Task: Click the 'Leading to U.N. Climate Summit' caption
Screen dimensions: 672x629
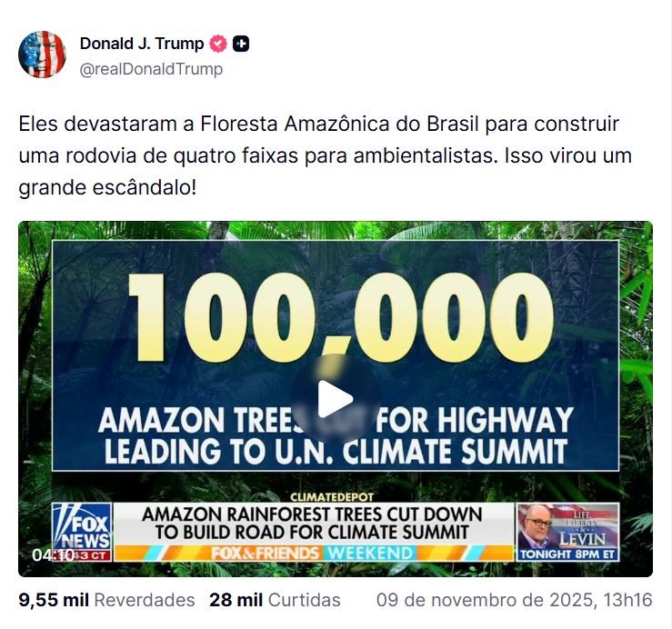Action: (335, 452)
